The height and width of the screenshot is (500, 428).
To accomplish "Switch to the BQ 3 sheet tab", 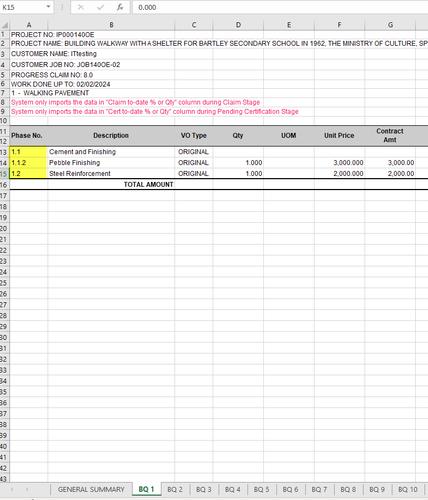I will point(204,489).
